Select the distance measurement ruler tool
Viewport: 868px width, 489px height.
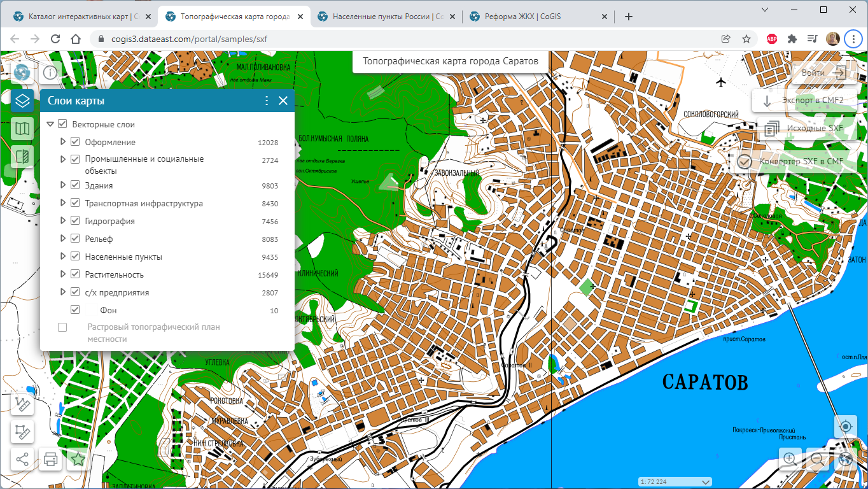point(22,404)
